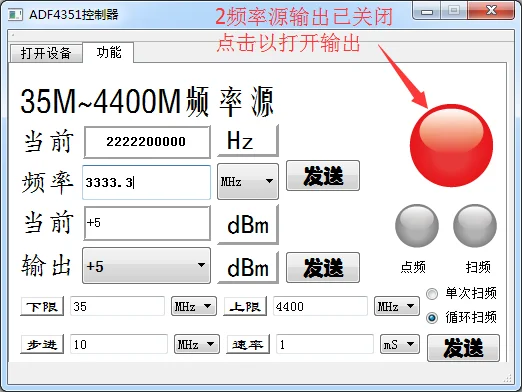Viewport: 522px width, 392px height.
Task: Open the frequency unit MHz dropdown
Action: (x=248, y=182)
